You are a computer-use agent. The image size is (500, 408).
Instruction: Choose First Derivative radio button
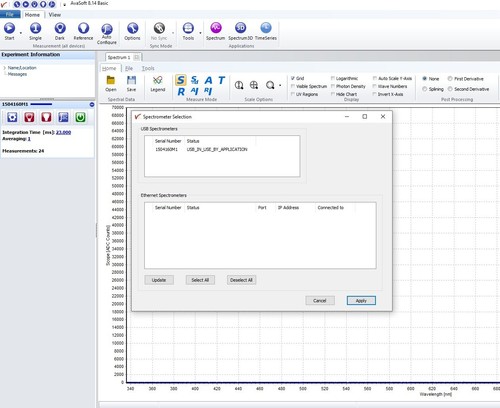pos(450,79)
